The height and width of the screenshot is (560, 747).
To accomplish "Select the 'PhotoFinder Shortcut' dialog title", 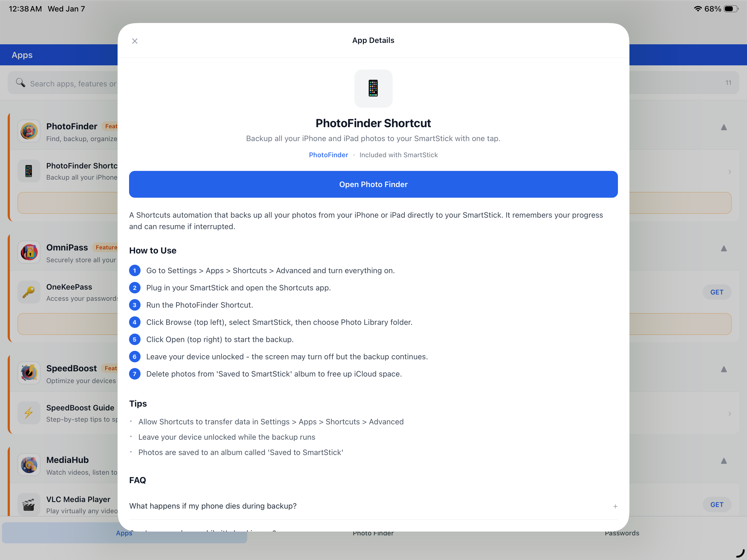I will [373, 123].
